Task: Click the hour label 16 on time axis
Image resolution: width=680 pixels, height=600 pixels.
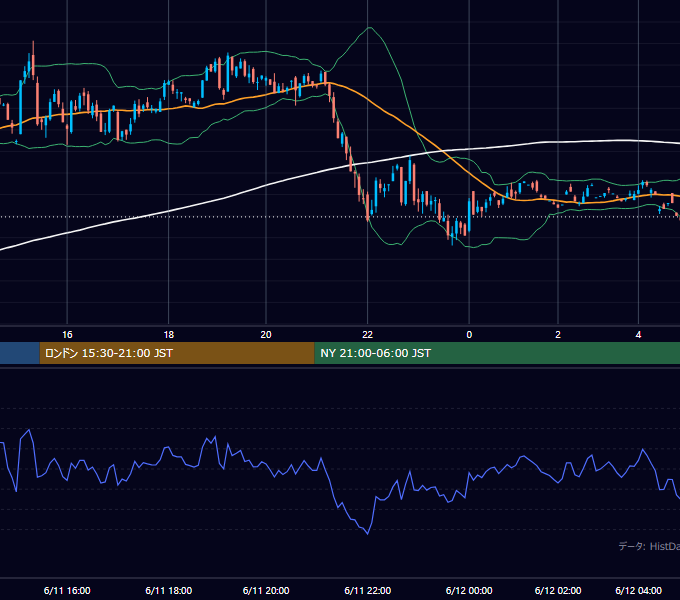Action: 67,335
